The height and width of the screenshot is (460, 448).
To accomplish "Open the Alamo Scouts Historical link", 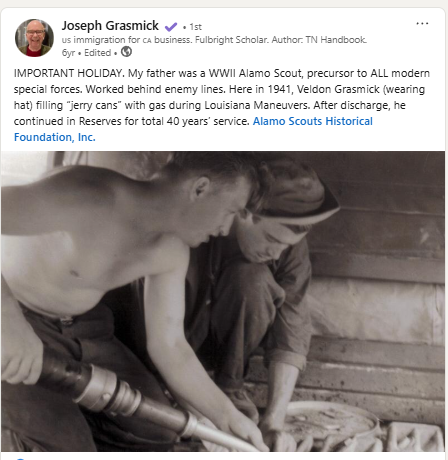I will coord(313,121).
